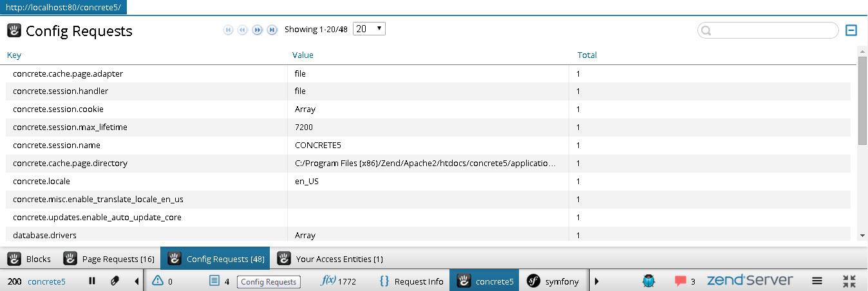Jump to the last results page
Viewport: 868px width, 291px height.
[272, 30]
